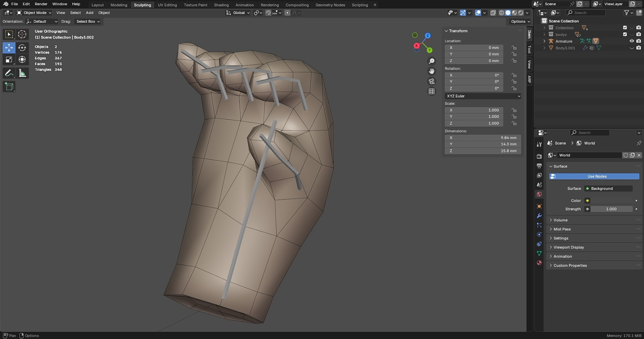Viewport: 644px width, 339px height.
Task: Open the Drag Select Box dropdown
Action: [88, 21]
